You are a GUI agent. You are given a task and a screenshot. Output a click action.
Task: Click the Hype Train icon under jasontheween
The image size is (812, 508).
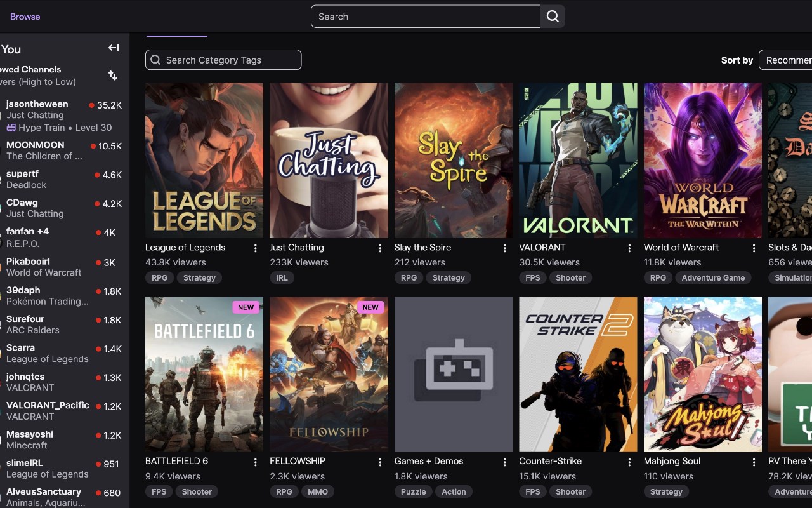coord(11,128)
